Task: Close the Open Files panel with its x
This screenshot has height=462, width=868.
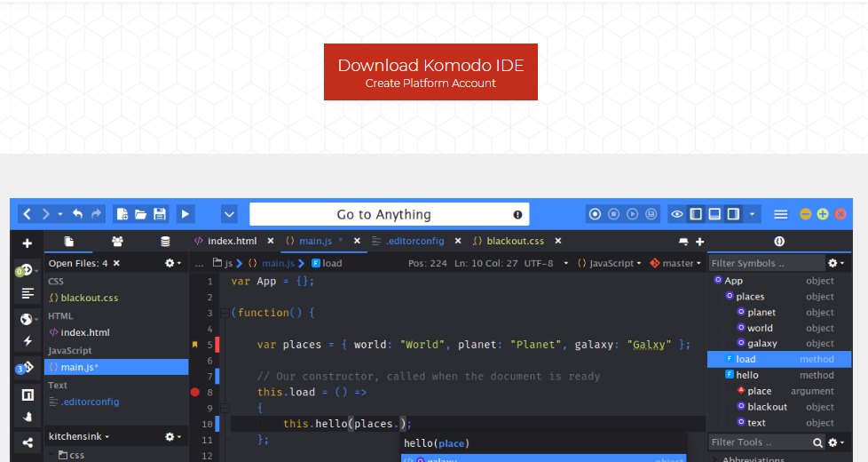Action: (x=116, y=263)
